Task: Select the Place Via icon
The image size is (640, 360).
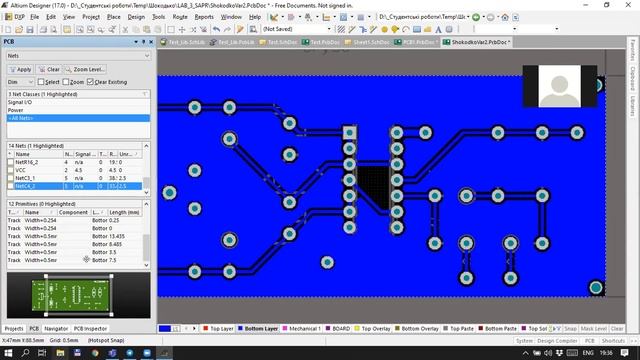Action: coord(395,29)
